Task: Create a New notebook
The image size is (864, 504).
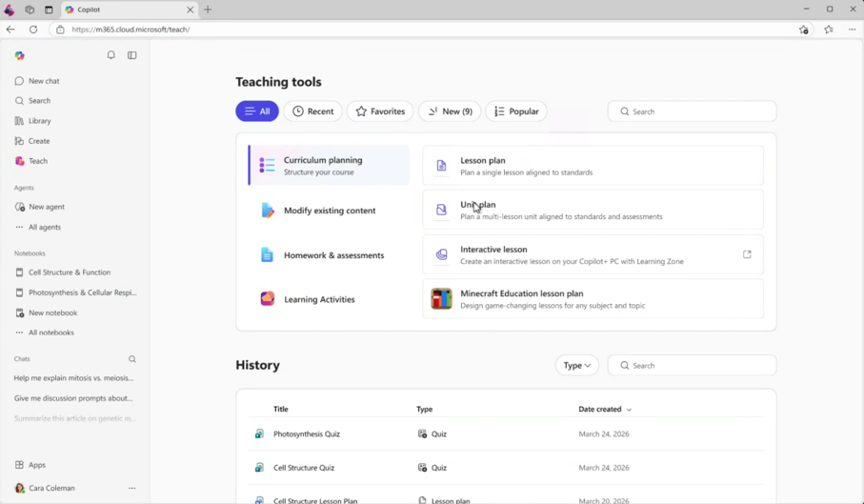Action: [46, 312]
